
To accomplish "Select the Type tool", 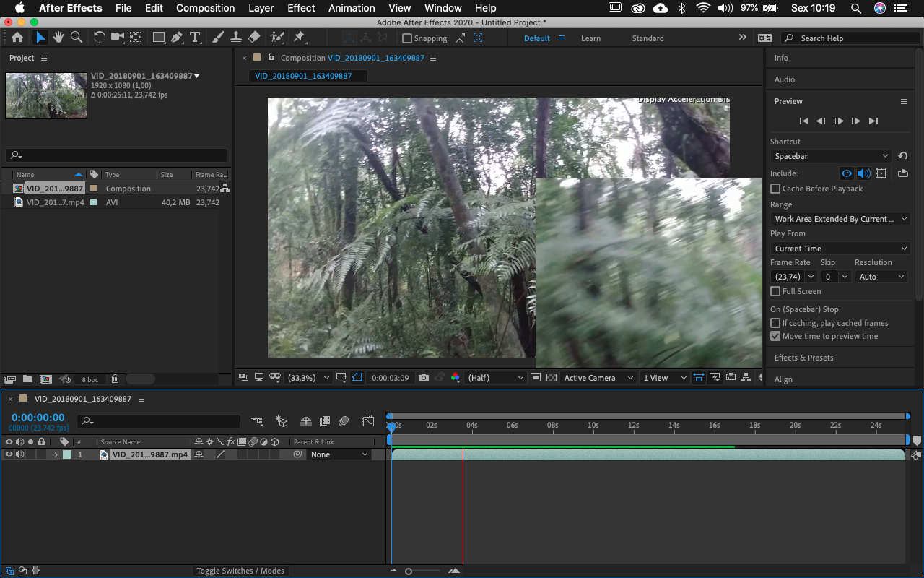I will 195,37.
